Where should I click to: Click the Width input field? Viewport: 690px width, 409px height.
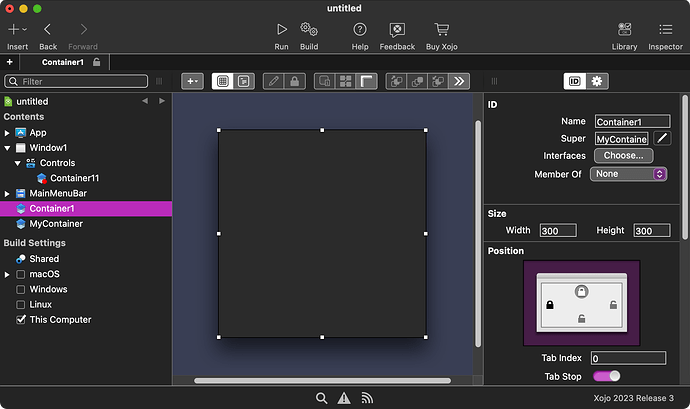(557, 231)
